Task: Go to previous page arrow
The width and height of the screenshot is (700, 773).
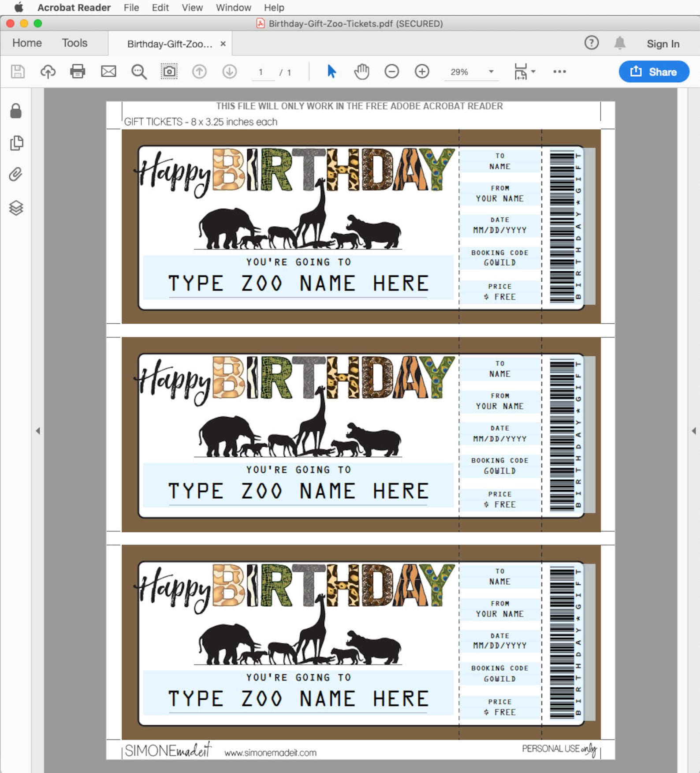Action: coord(199,71)
